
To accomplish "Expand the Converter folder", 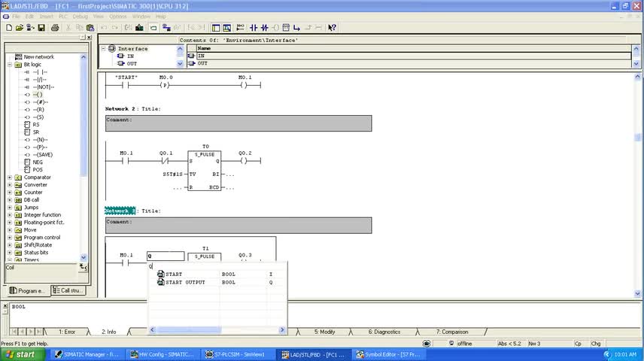I will 10,185.
